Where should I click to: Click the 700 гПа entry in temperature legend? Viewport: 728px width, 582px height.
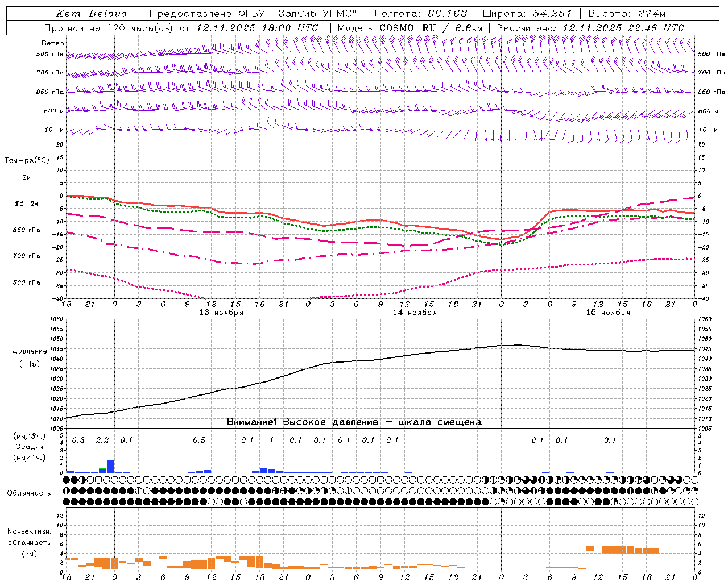pos(26,256)
